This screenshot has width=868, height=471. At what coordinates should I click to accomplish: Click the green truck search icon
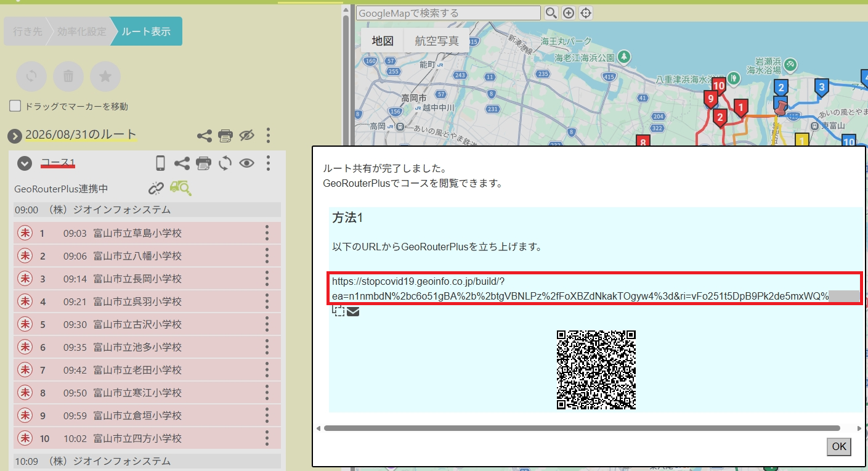(x=180, y=188)
